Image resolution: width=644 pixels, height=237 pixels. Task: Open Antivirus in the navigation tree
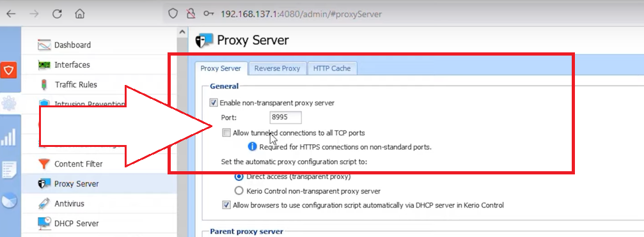(70, 204)
